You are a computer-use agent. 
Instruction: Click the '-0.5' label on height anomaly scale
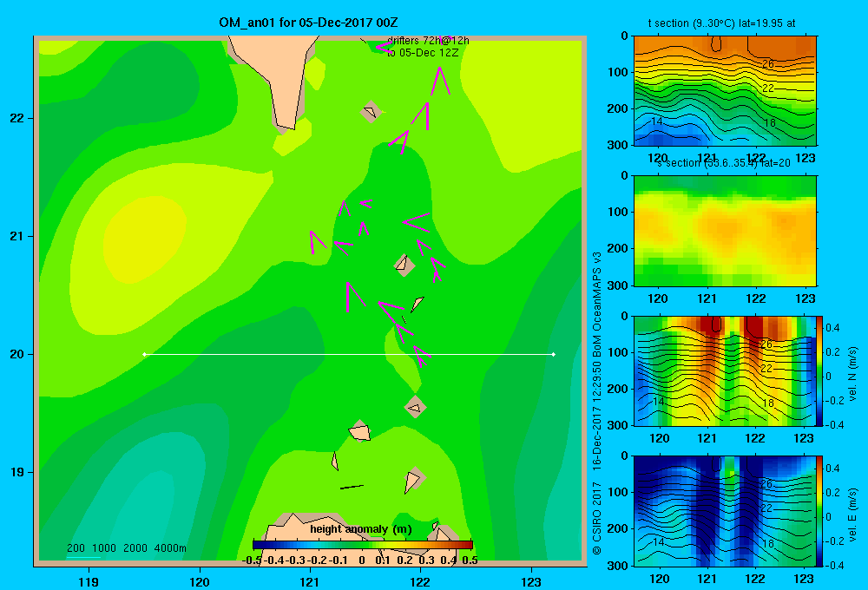252,560
